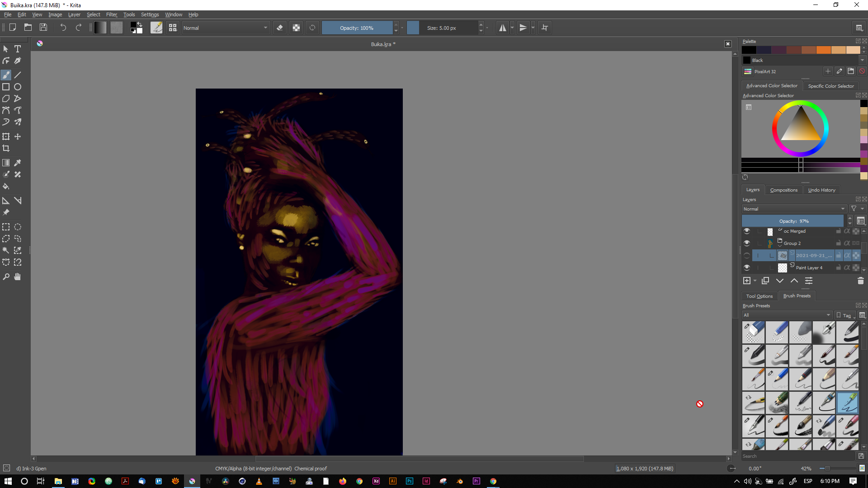This screenshot has height=488, width=868.
Task: Select the Rectangular Selection tool
Action: click(6, 227)
